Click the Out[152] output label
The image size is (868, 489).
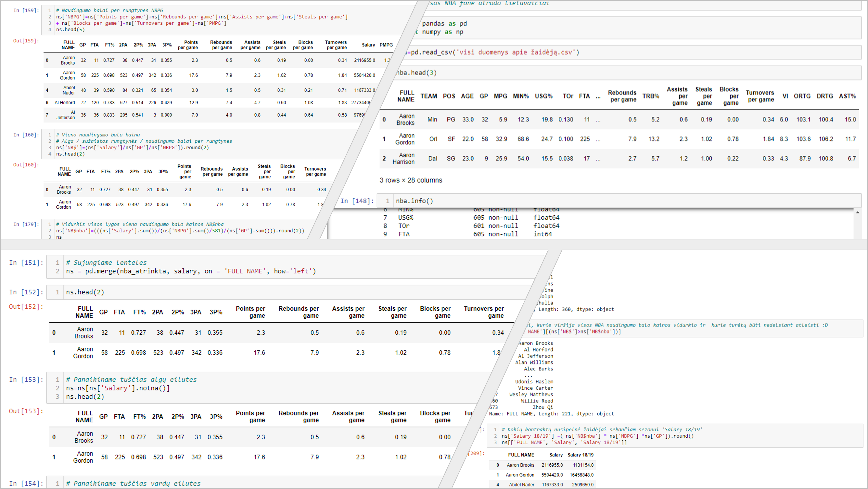click(26, 307)
